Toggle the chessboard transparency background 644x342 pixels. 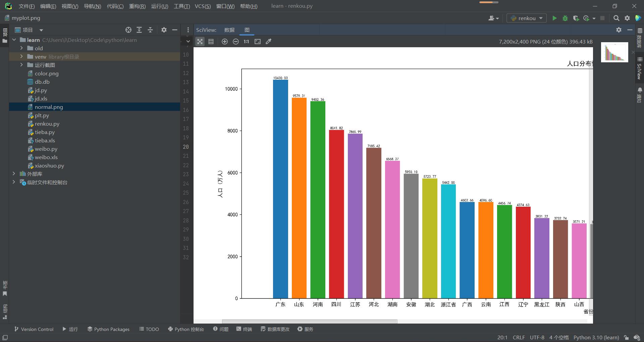tap(200, 42)
